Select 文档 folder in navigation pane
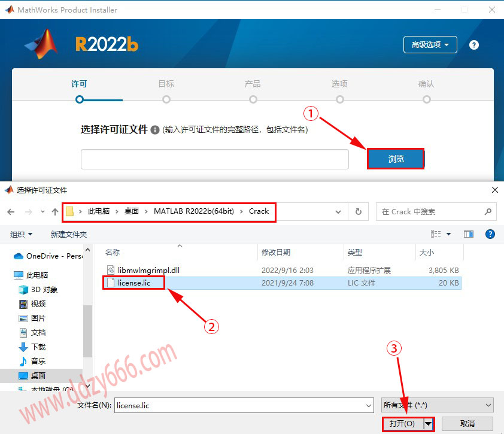 [32, 333]
